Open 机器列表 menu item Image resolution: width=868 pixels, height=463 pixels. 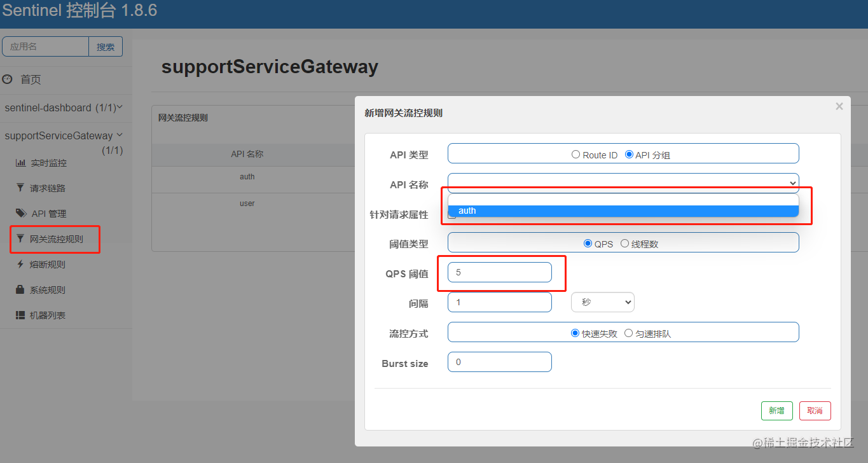click(x=48, y=315)
